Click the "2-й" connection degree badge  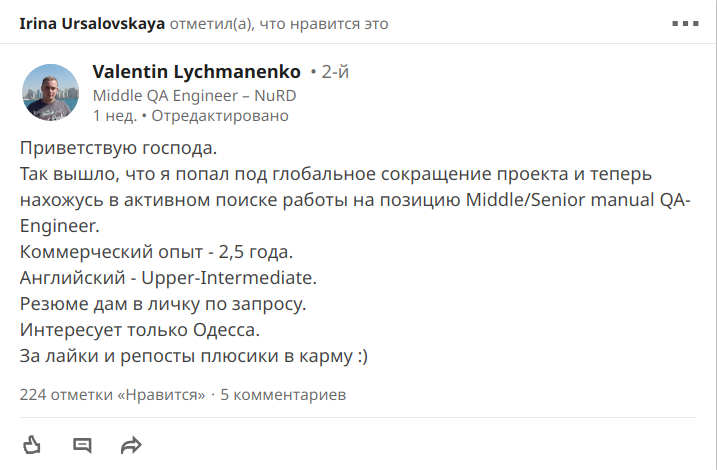(x=335, y=72)
